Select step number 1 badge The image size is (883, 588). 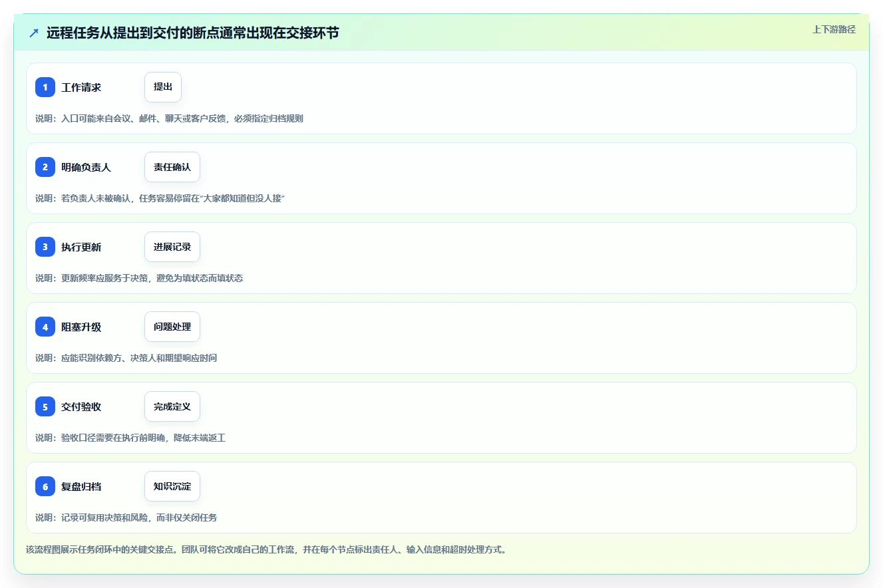coord(45,87)
